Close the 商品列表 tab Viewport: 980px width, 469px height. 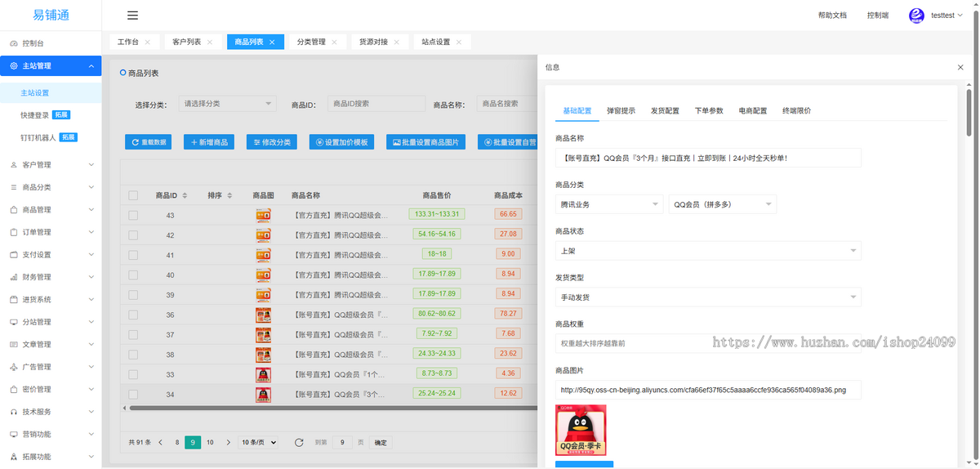click(272, 42)
